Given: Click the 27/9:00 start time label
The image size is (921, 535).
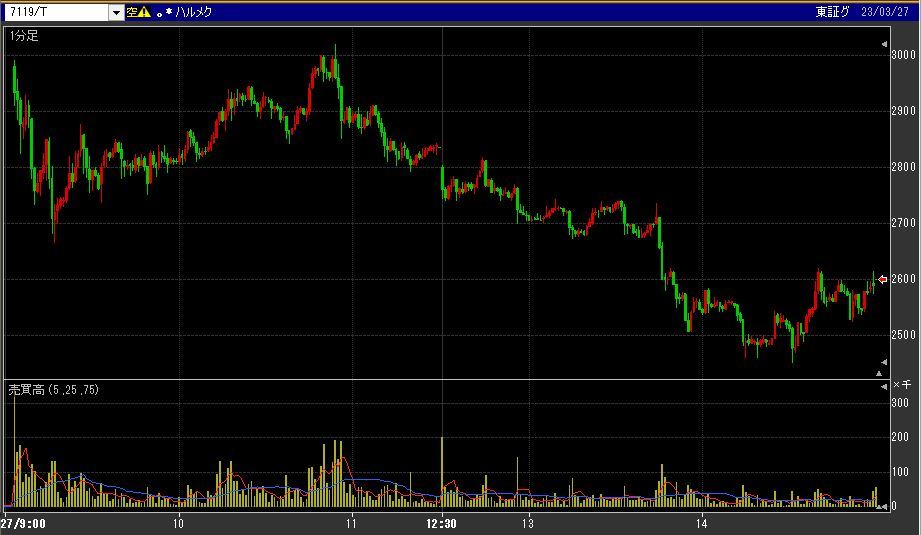Looking at the screenshot, I should click(23, 523).
